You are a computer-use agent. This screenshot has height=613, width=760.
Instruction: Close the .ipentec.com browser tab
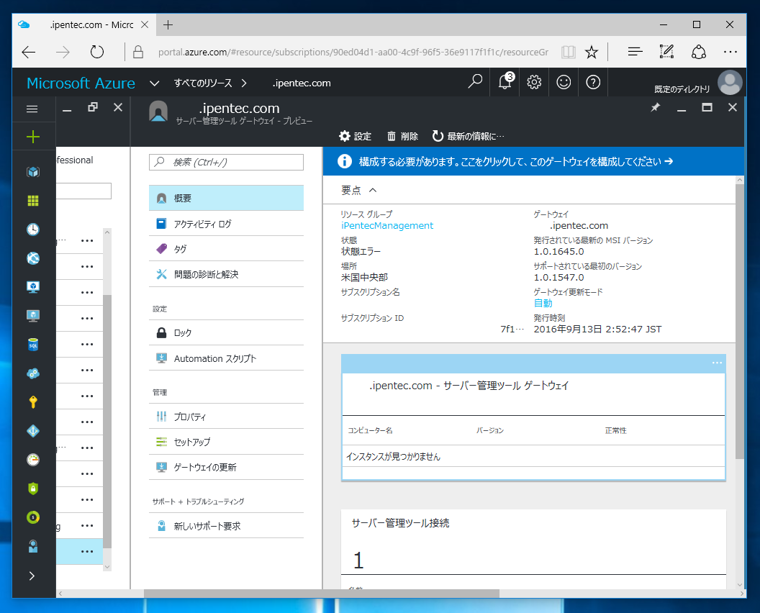[144, 25]
